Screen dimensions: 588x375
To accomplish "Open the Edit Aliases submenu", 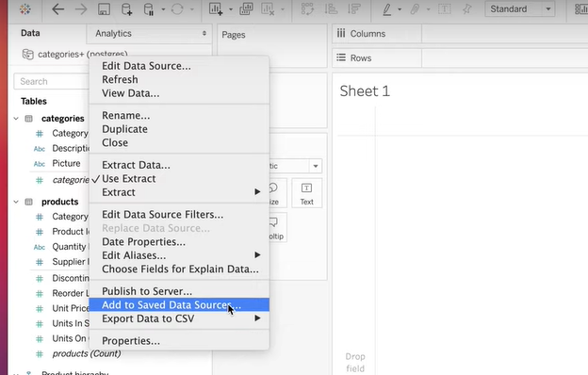I will [x=179, y=255].
